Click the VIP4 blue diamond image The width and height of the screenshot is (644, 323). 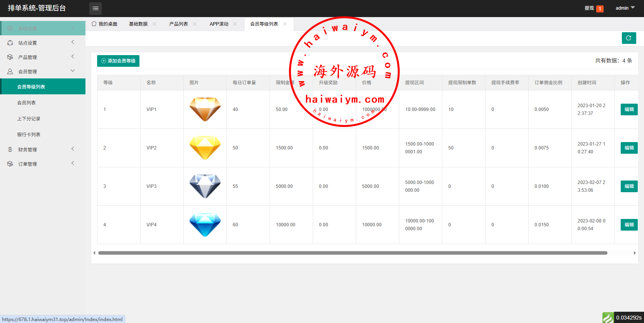coord(205,224)
